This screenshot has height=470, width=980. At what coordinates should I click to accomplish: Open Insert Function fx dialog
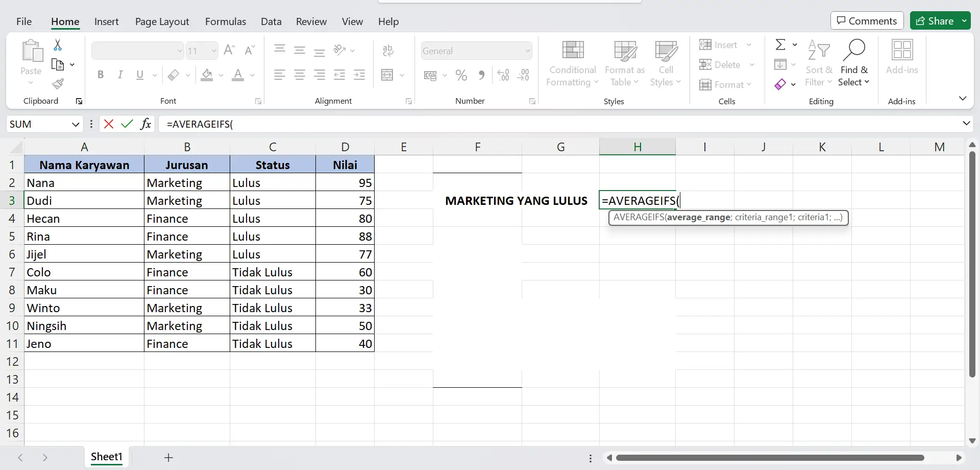click(x=146, y=124)
